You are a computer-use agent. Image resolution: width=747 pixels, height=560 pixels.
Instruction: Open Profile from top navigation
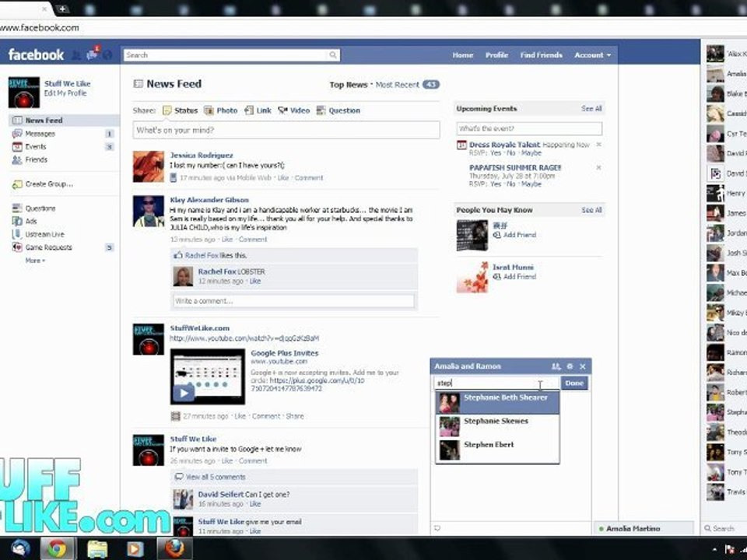496,55
